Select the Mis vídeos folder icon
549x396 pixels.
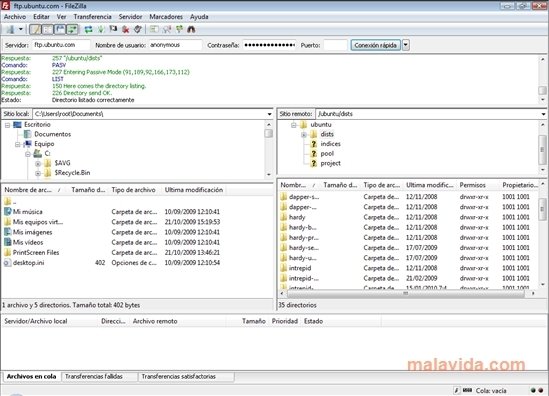8,242
